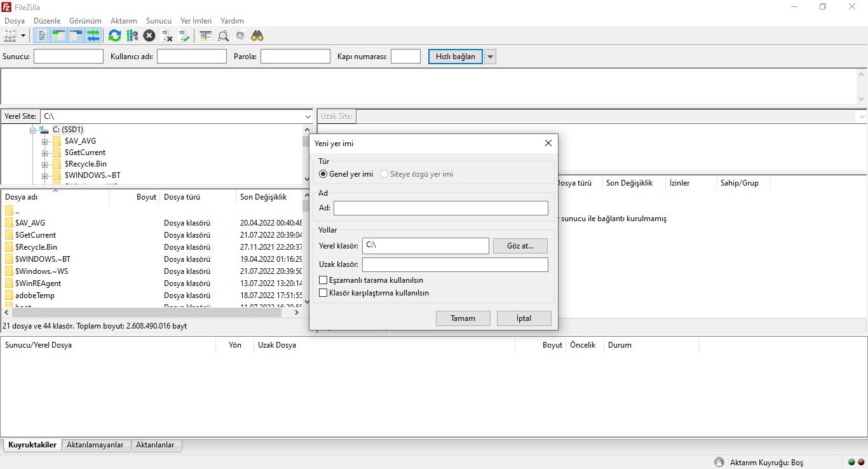
Task: Open the Hızlı bağlan history dropdown arrow
Action: click(x=490, y=57)
